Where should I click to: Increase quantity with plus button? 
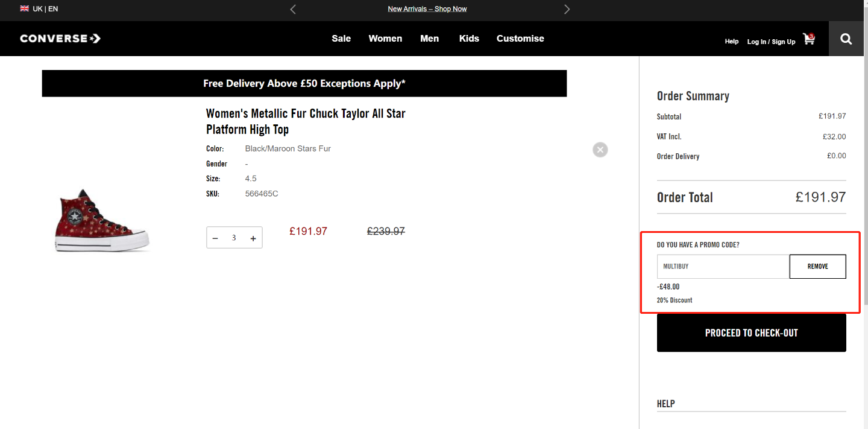253,238
